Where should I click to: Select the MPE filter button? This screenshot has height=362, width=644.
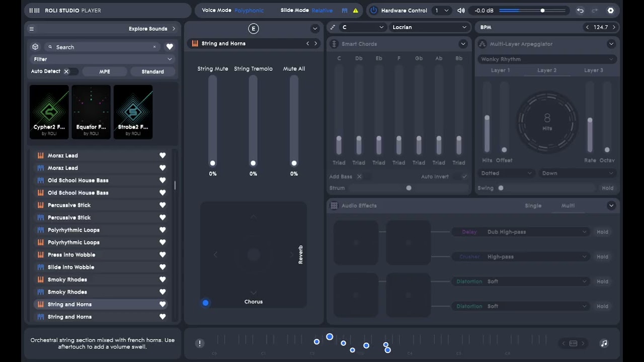pyautogui.click(x=105, y=71)
